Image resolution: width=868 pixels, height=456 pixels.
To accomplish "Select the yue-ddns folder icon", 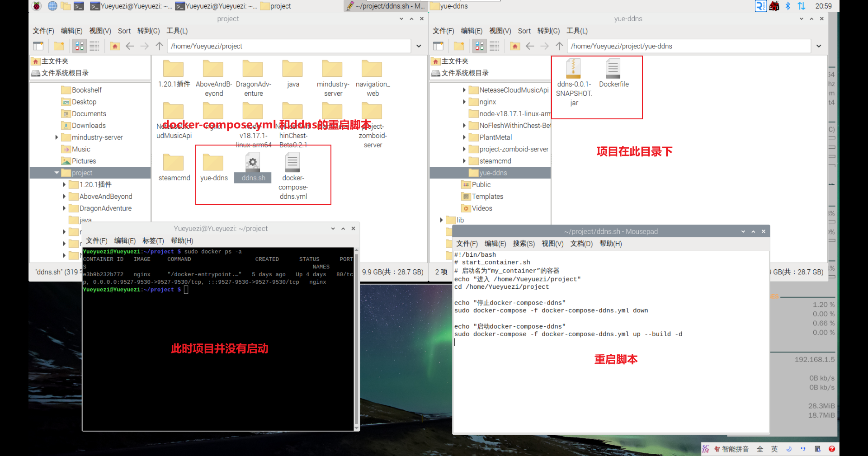I will coord(213,167).
